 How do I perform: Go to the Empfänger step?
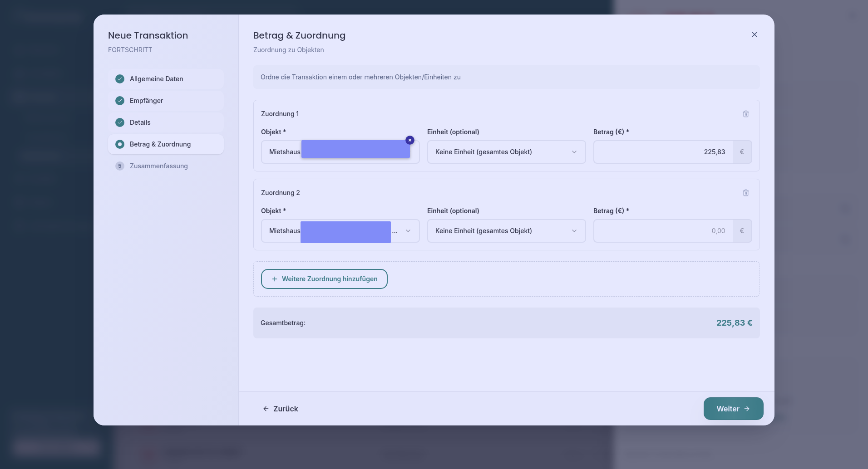[166, 101]
